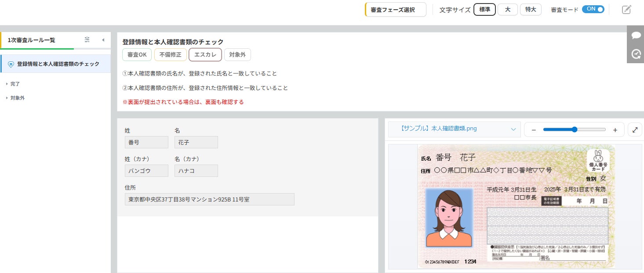Toggle 審査モード switch off
644x273 pixels.
coord(593,9)
